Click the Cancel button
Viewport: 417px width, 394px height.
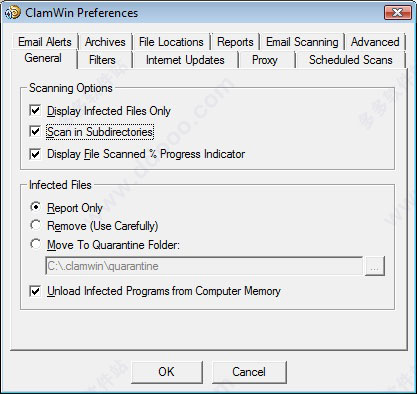click(249, 372)
